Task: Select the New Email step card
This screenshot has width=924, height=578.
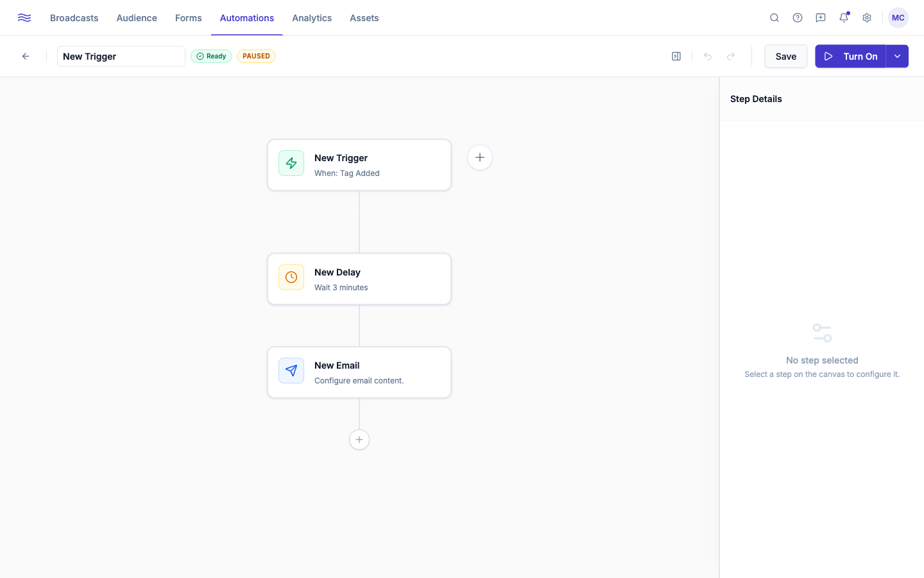Action: pyautogui.click(x=359, y=372)
